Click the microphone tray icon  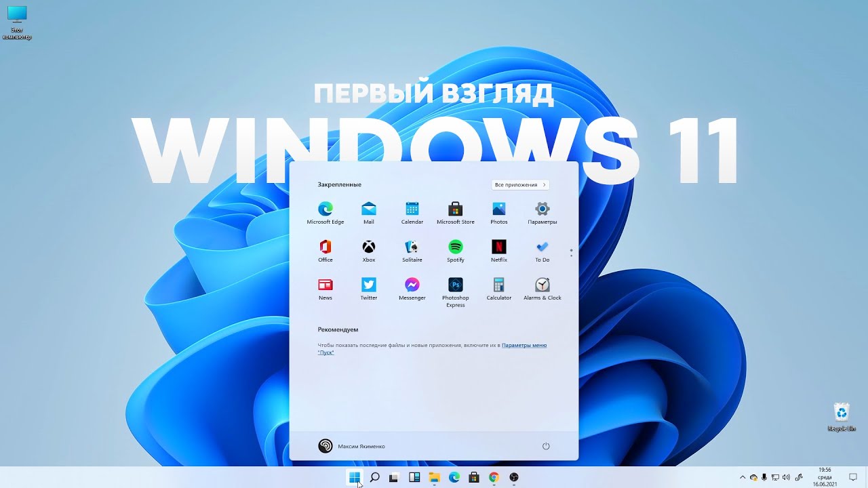point(764,477)
